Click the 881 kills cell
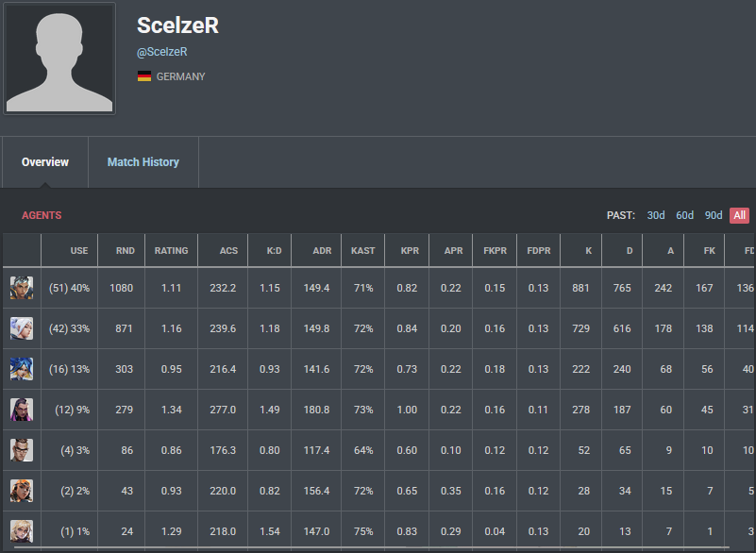Image resolution: width=756 pixels, height=553 pixels. [581, 288]
